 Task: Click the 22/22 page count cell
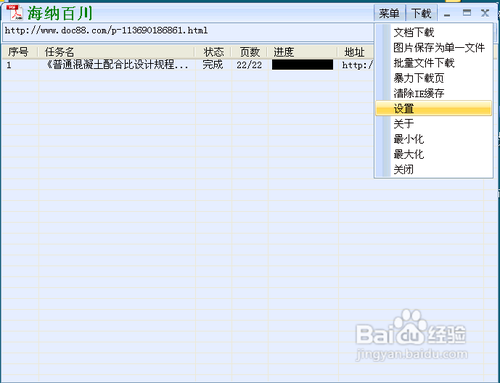pyautogui.click(x=249, y=65)
